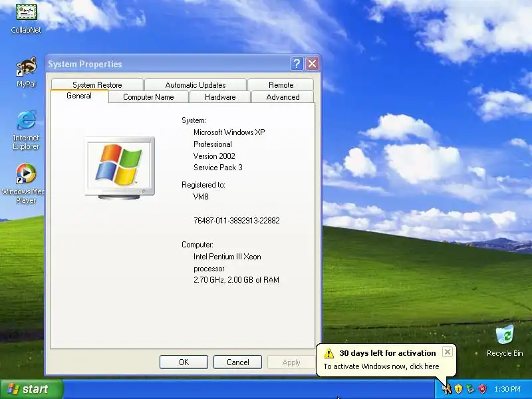The image size is (532, 399).
Task: Click the System Properties title bar text
Action: pos(85,64)
